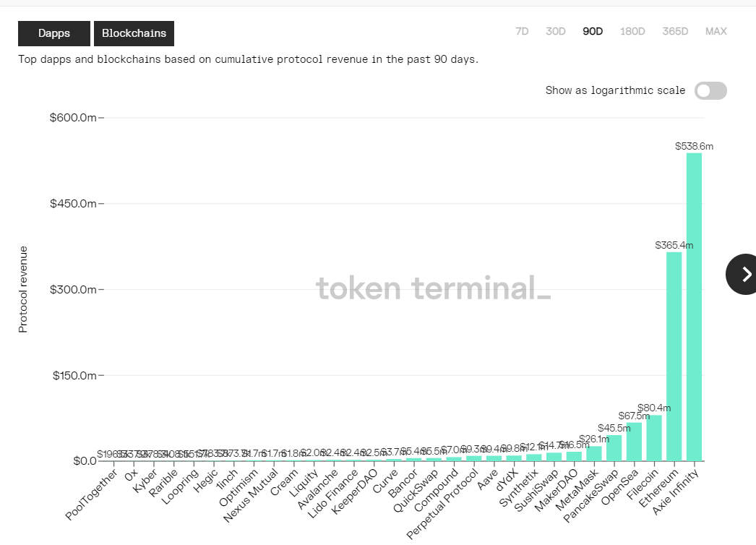Click the $450.0m y-axis tick
The height and width of the screenshot is (545, 756).
coord(73,204)
